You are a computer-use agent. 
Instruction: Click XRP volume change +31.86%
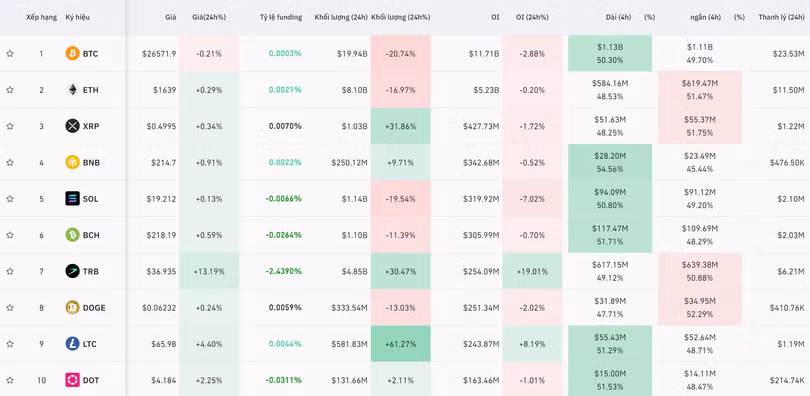point(400,126)
